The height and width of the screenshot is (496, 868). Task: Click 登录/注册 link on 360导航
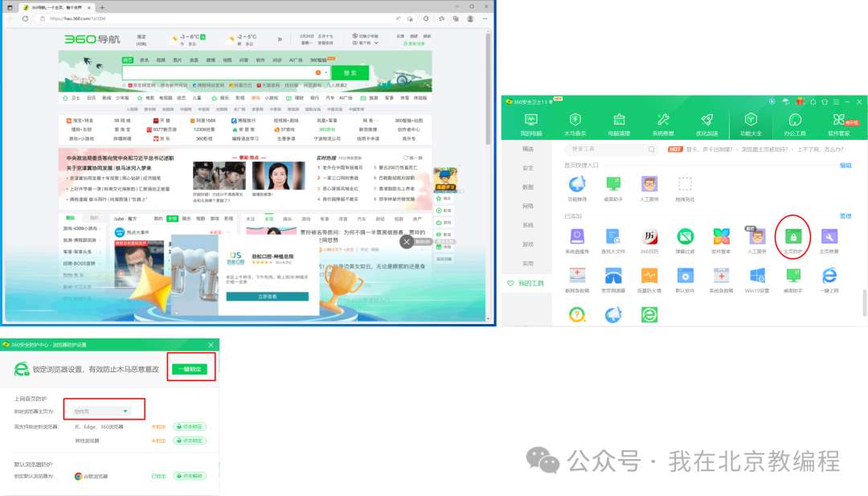click(x=414, y=43)
